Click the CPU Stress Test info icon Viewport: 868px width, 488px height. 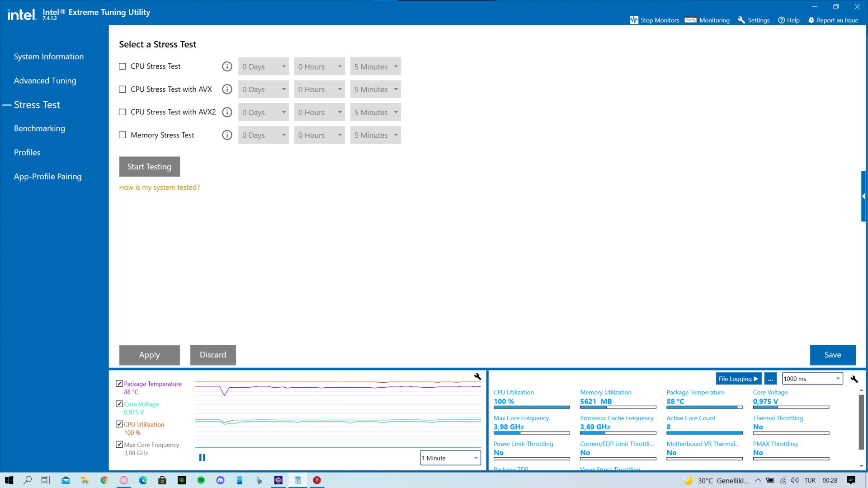click(227, 66)
